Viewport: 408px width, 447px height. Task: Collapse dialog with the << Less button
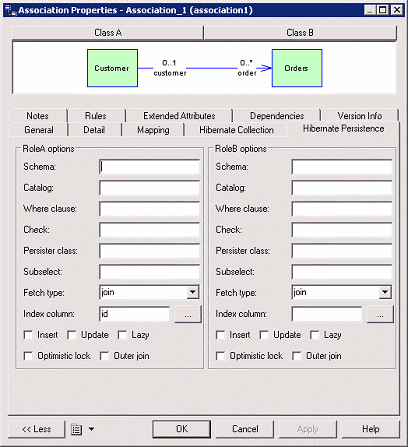pyautogui.click(x=36, y=429)
